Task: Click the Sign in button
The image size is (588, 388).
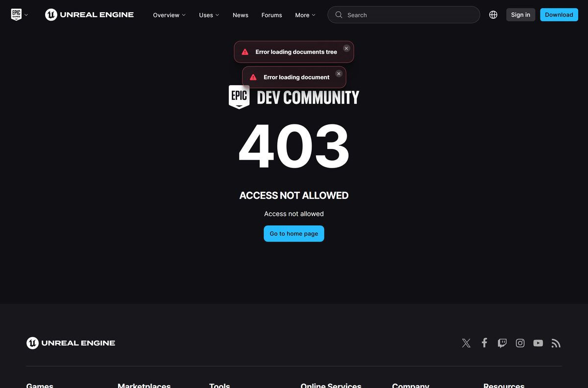Action: pyautogui.click(x=520, y=15)
